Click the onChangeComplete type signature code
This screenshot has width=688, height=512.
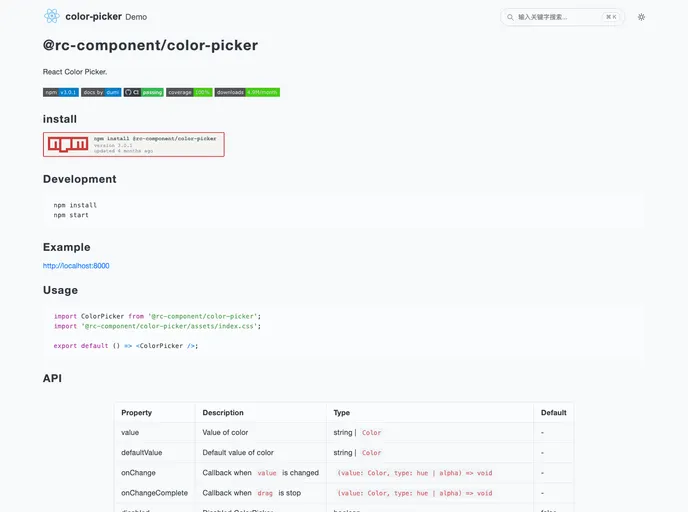[415, 493]
